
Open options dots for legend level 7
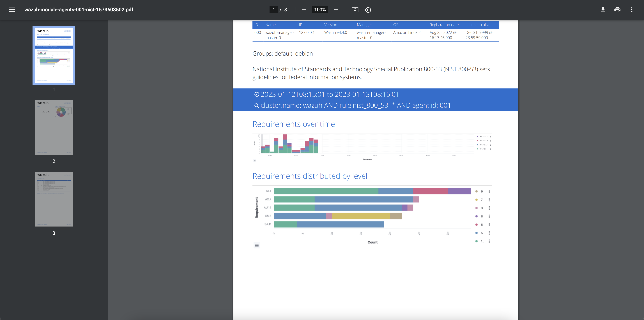click(x=489, y=200)
